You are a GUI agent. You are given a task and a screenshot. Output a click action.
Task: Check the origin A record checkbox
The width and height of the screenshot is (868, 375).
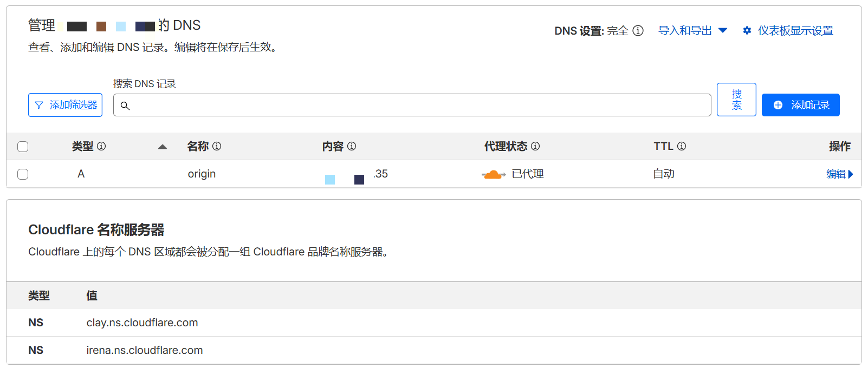click(23, 174)
